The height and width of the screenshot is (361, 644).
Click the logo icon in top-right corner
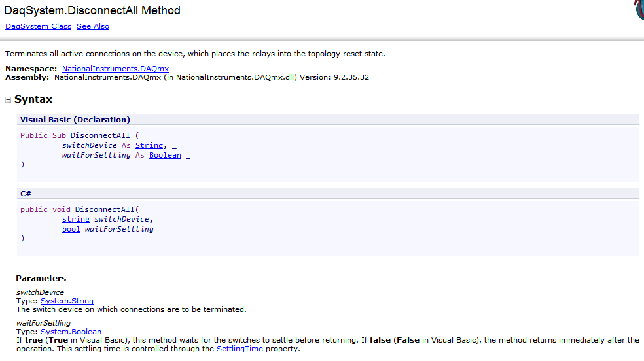click(639, 10)
